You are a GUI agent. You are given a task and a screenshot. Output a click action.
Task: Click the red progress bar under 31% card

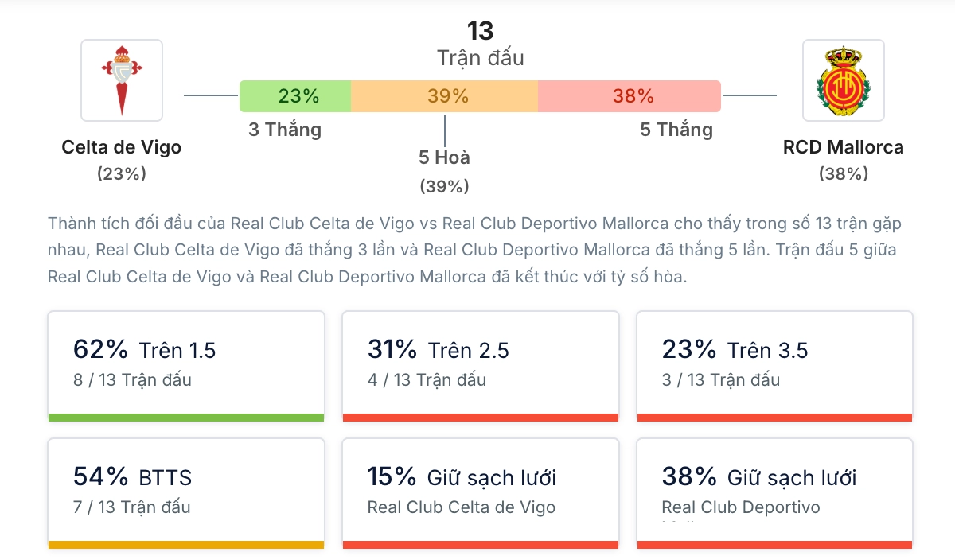(481, 415)
